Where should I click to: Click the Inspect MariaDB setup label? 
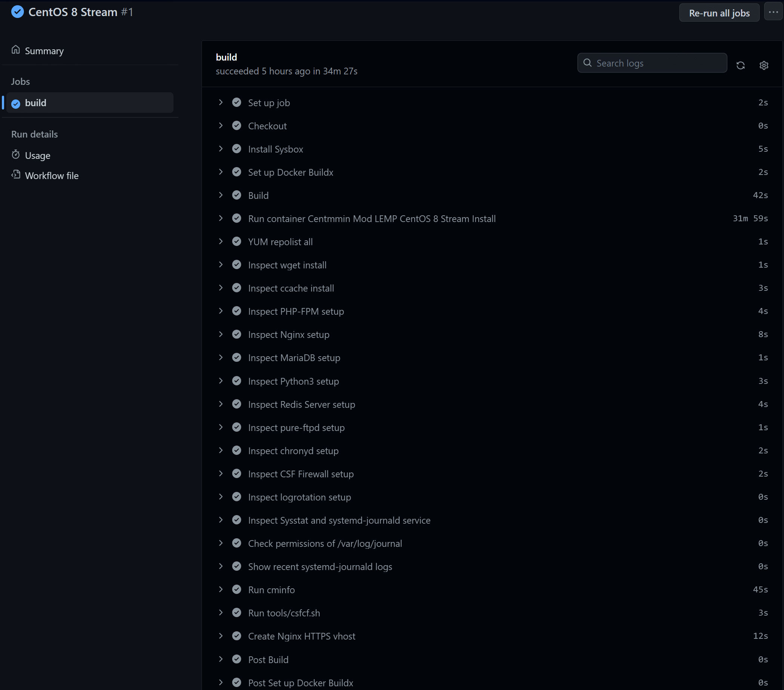pos(294,357)
